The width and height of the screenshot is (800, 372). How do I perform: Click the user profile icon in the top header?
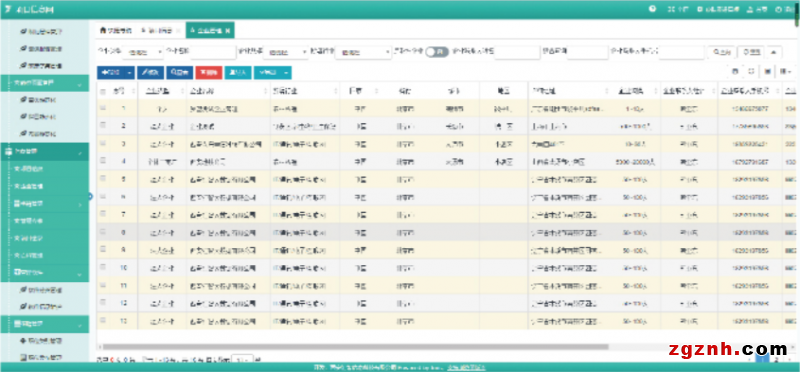click(x=750, y=9)
